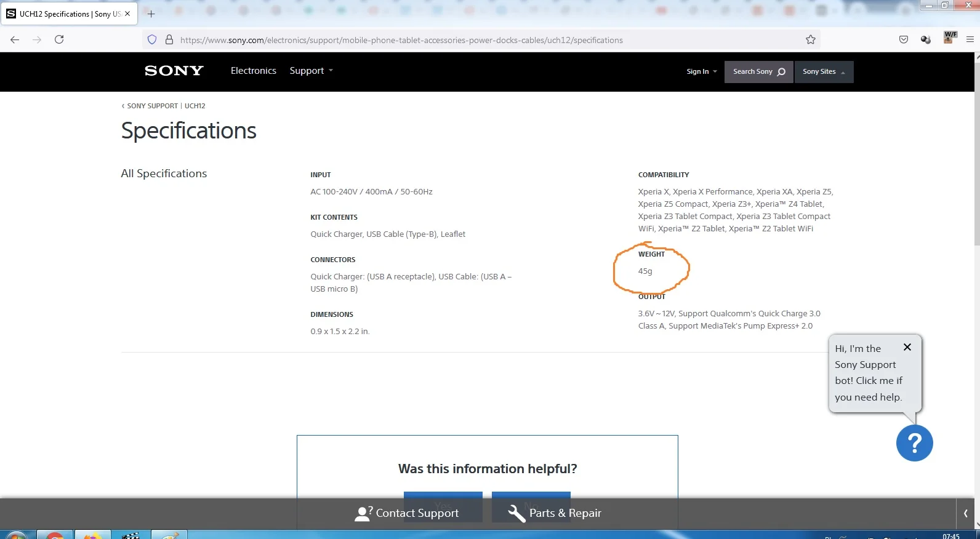View site security padlock details
The width and height of the screenshot is (980, 539).
[169, 40]
